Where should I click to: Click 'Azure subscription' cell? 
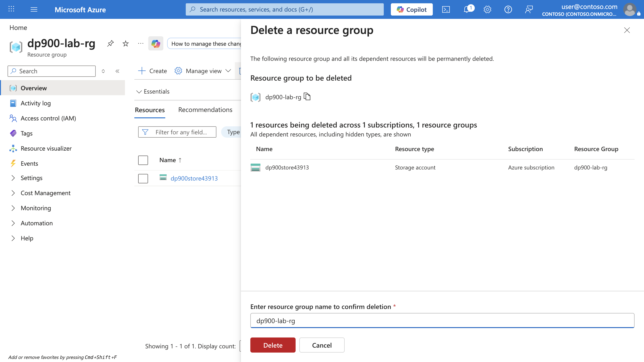(x=531, y=168)
